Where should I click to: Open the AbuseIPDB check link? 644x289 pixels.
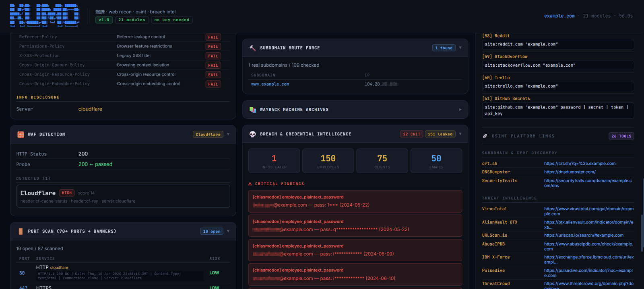click(x=588, y=246)
